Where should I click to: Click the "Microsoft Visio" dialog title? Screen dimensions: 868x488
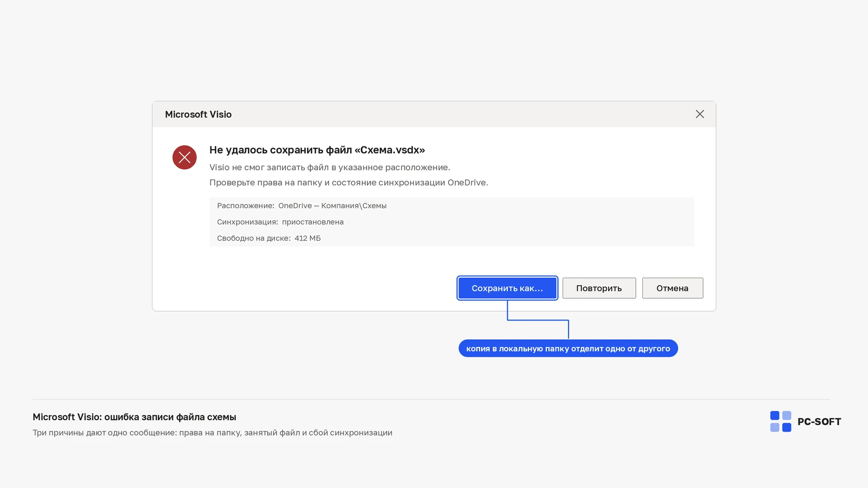click(x=198, y=114)
